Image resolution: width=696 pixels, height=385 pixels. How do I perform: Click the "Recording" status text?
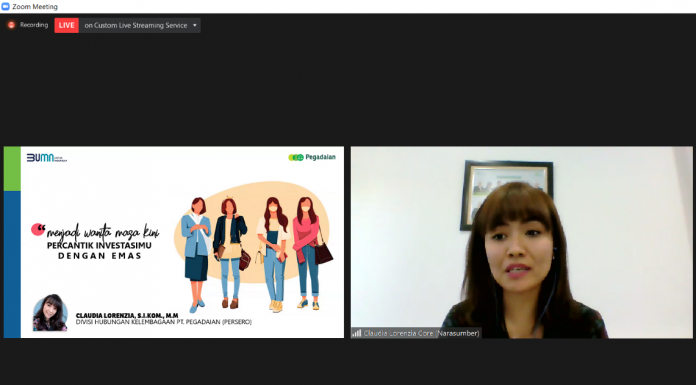(34, 25)
